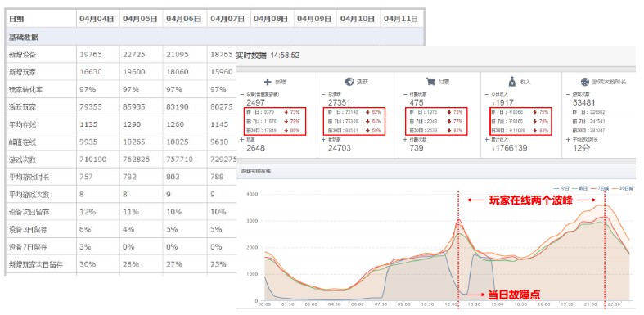Select the 新增设备 row label
Viewport: 644px width, 315px height.
(x=23, y=54)
